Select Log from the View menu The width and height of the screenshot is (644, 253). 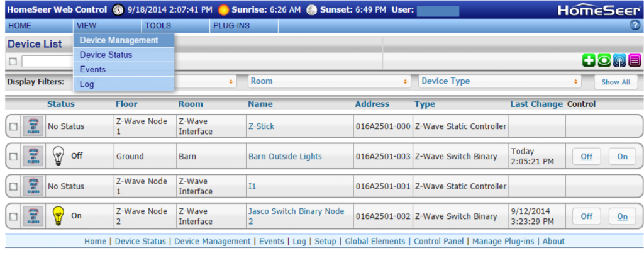pyautogui.click(x=124, y=84)
